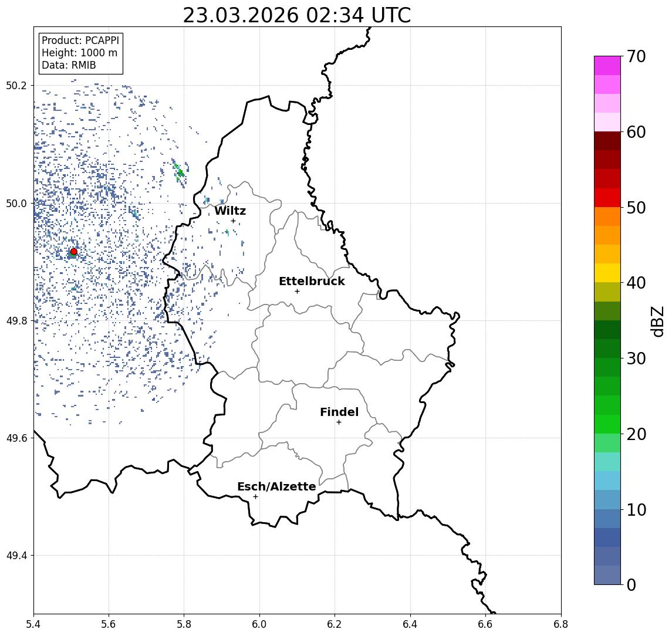Click the 50 label on the colorbar
The width and height of the screenshot is (672, 636).
click(636, 208)
